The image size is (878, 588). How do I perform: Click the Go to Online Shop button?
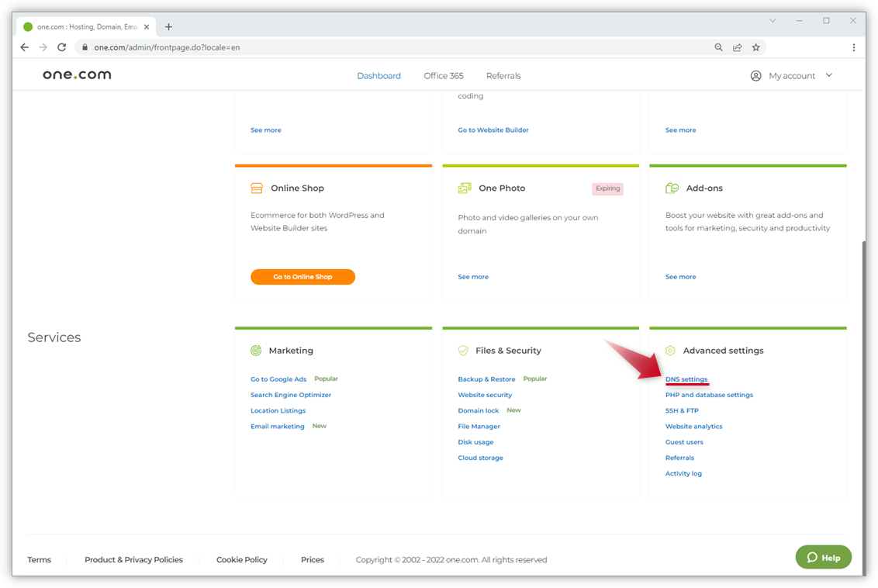[303, 277]
